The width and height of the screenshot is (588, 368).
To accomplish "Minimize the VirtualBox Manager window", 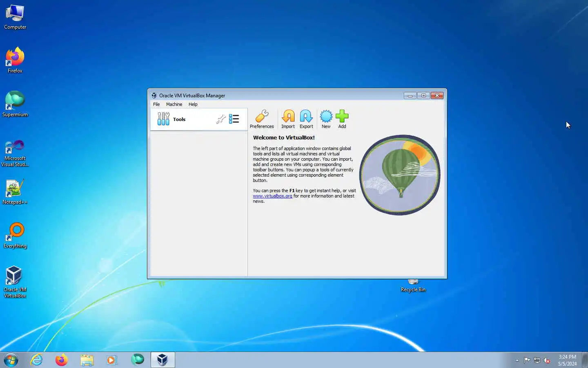I will coord(410,95).
